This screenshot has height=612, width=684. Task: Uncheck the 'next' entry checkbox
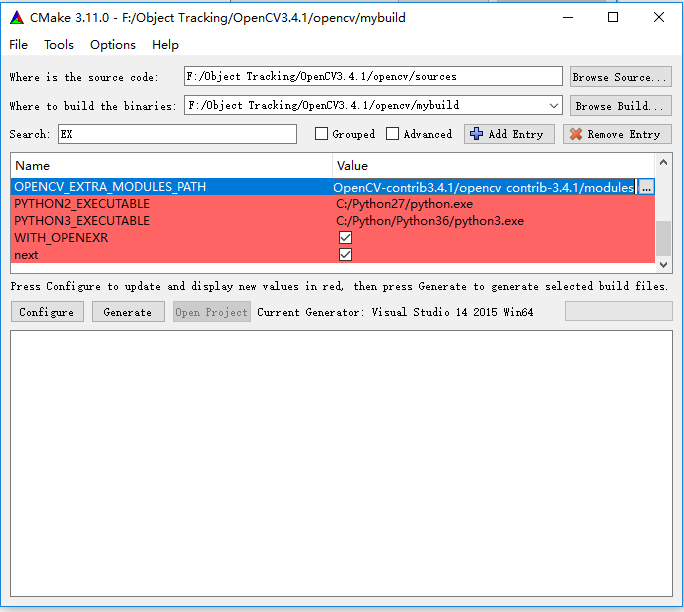click(x=345, y=255)
